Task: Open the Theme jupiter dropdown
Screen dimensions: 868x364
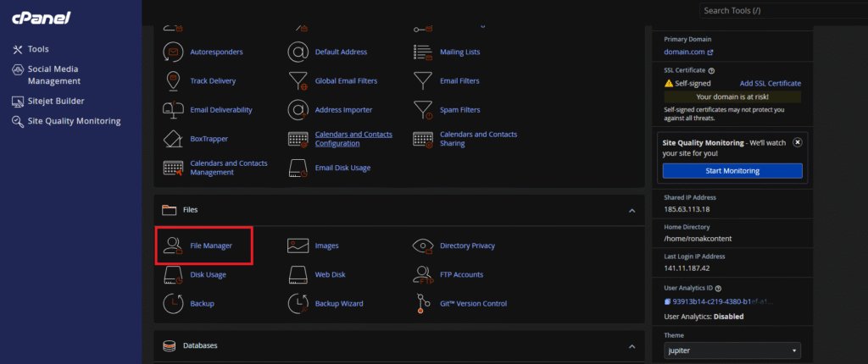Action: [x=732, y=350]
